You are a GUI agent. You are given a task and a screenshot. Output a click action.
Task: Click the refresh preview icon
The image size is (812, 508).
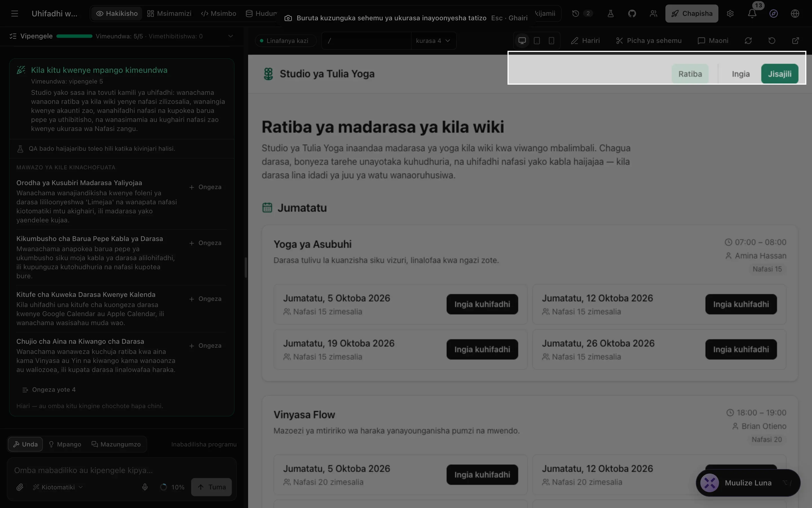pos(748,41)
